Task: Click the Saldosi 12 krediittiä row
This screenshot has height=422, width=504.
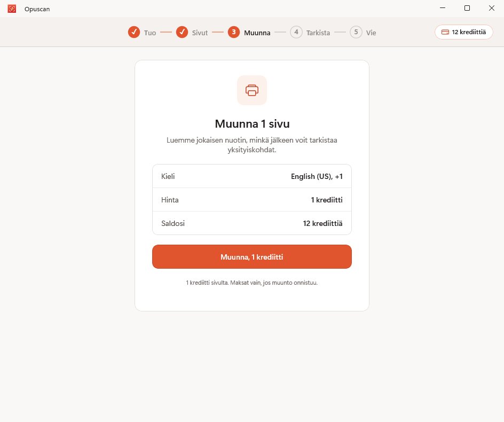Action: pyautogui.click(x=252, y=223)
